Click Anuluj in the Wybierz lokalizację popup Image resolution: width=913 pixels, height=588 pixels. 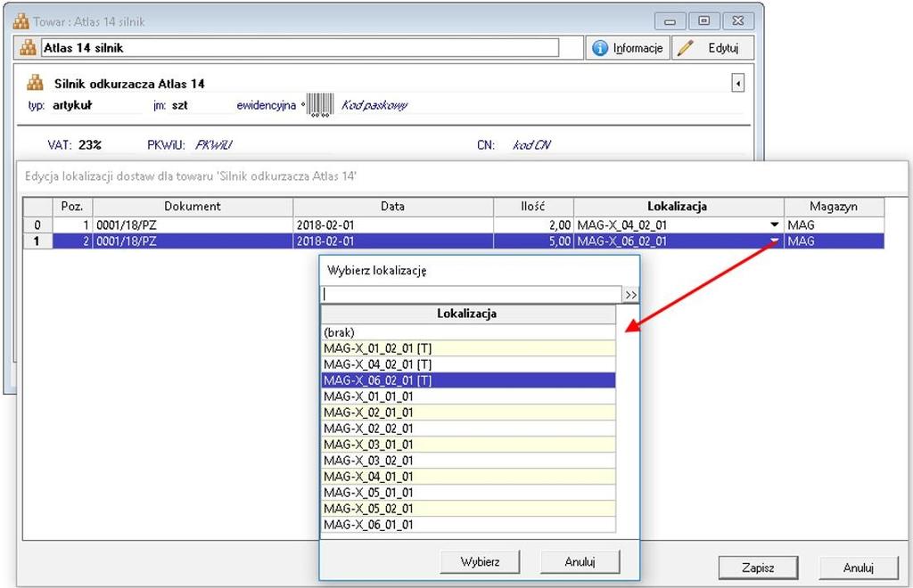(580, 562)
